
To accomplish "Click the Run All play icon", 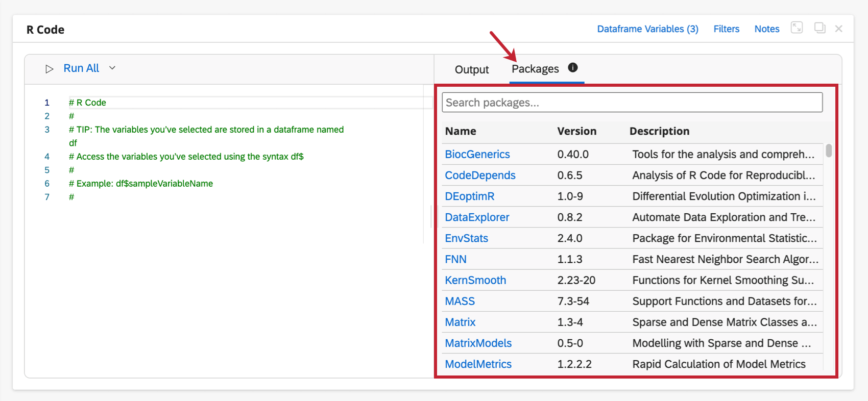I will point(50,69).
